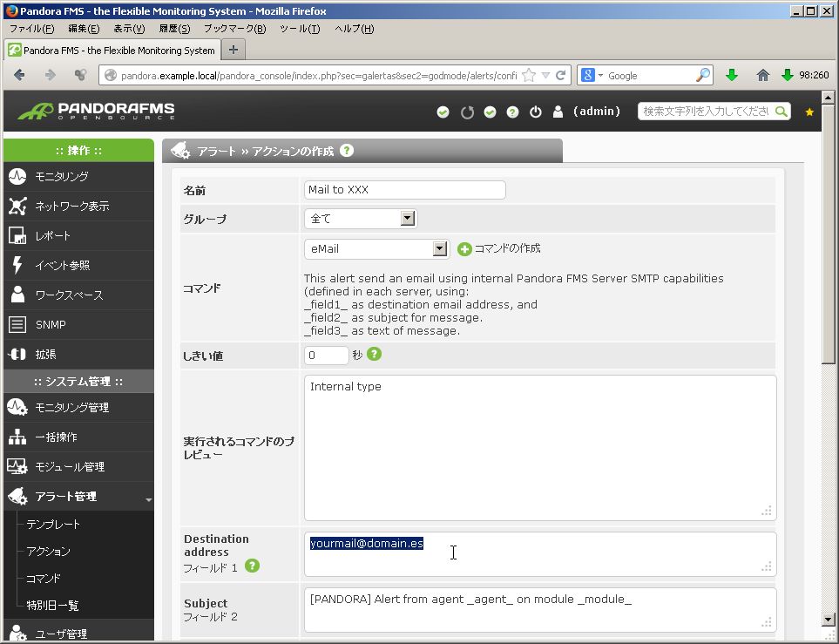The width and height of the screenshot is (839, 644).
Task: Open help icon for フィールド 1
Action: point(252,566)
